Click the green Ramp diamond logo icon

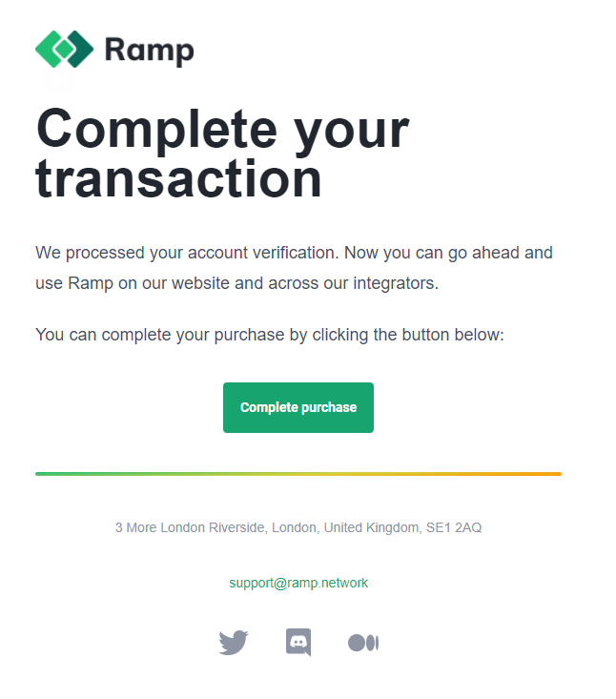pyautogui.click(x=65, y=49)
